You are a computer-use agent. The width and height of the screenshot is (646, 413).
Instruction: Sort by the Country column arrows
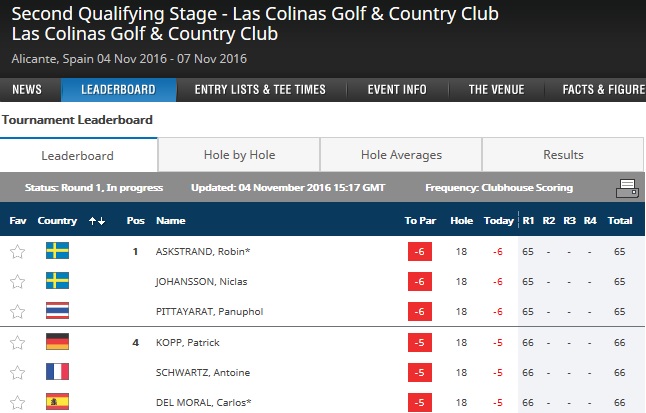pos(97,220)
